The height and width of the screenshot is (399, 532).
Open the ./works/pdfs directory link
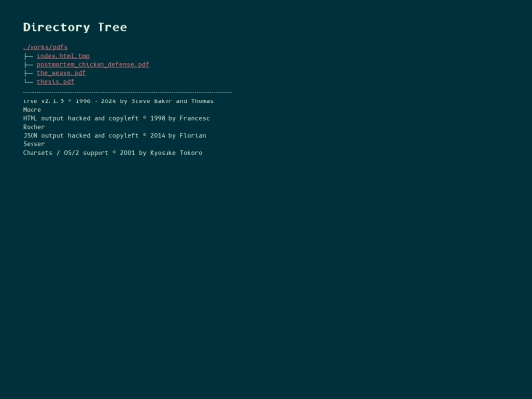pyautogui.click(x=44, y=47)
